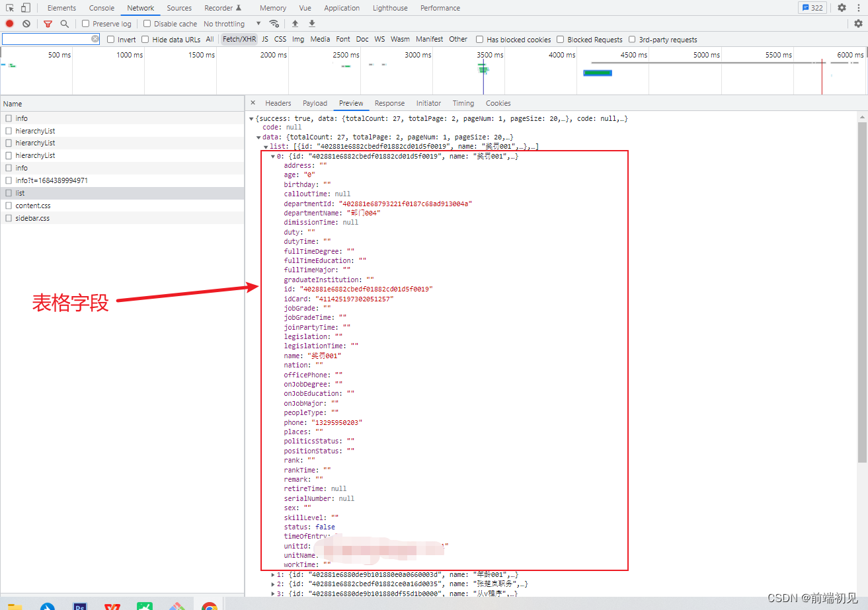The width and height of the screenshot is (868, 610).
Task: Select the info?t=1684389994971 request
Action: point(122,180)
